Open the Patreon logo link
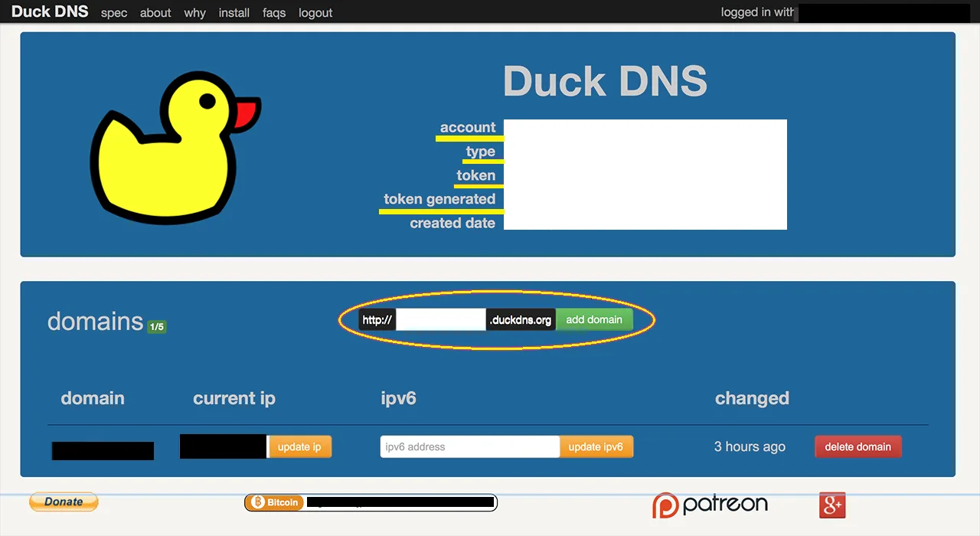980x536 pixels. click(x=710, y=504)
